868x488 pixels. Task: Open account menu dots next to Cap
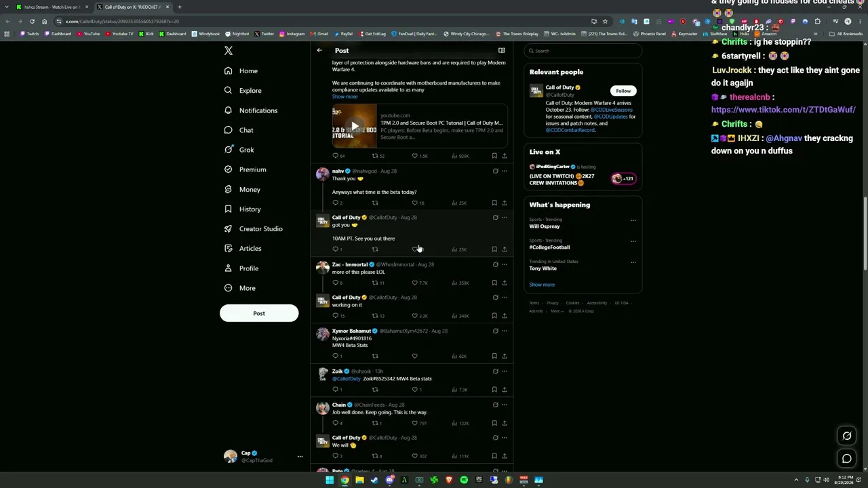(x=300, y=457)
